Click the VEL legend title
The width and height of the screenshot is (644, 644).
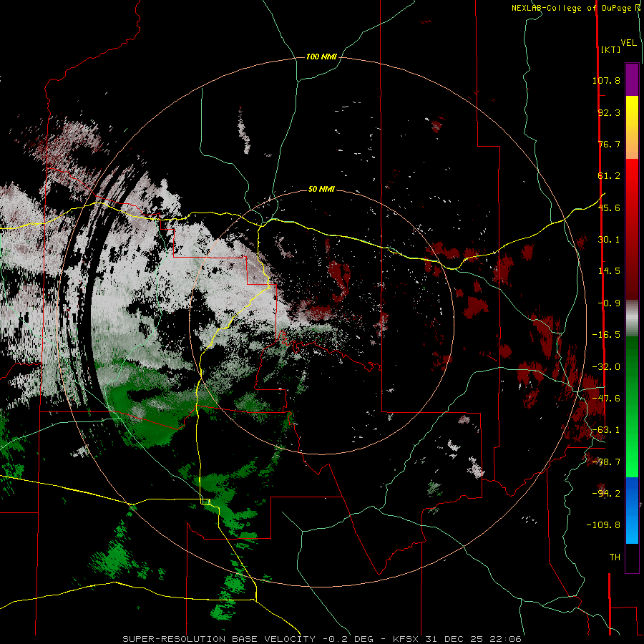628,43
